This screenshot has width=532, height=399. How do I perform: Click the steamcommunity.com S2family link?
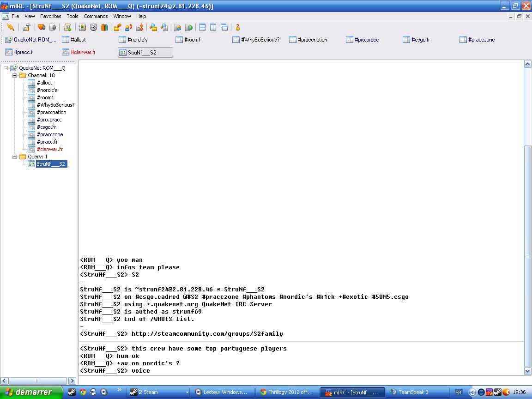(207, 333)
